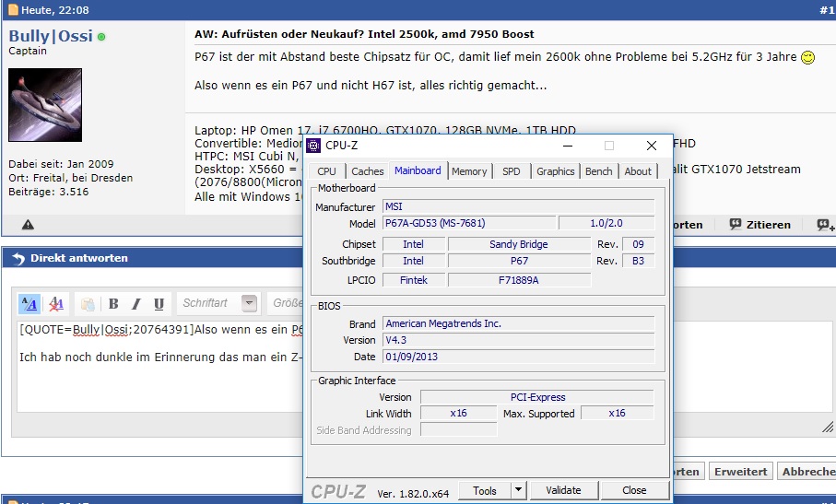Image resolution: width=836 pixels, height=504 pixels.
Task: Click the Bully|Ossi starship avatar image
Action: click(45, 105)
